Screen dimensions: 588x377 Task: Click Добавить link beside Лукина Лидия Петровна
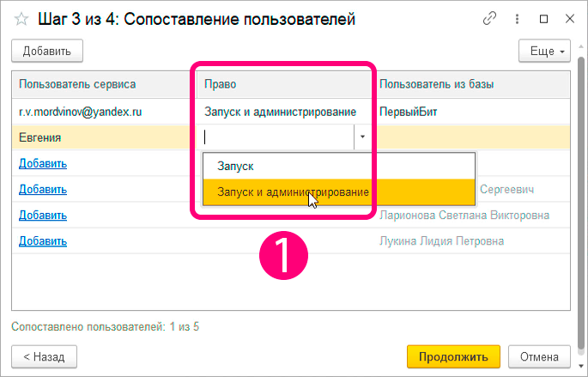pos(43,240)
